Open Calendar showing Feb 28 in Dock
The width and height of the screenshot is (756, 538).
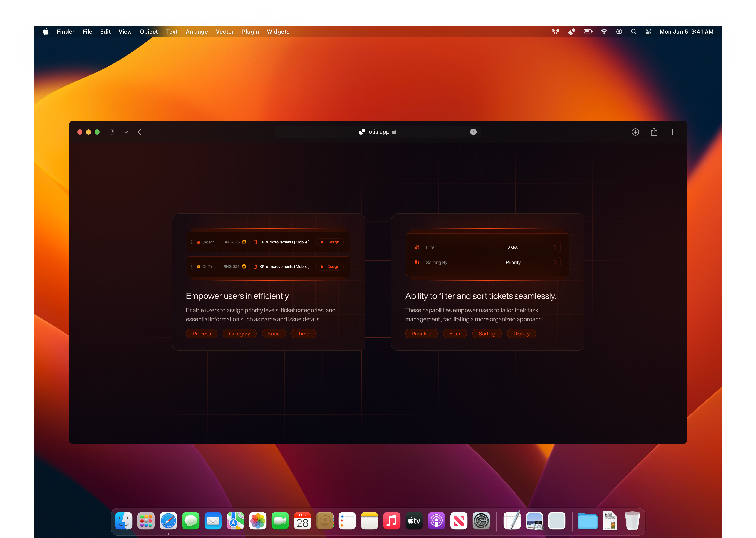point(302,521)
